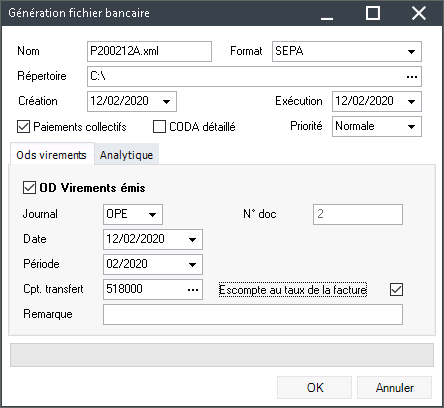Toggle the Paiements collectifs checkbox

[x=23, y=127]
